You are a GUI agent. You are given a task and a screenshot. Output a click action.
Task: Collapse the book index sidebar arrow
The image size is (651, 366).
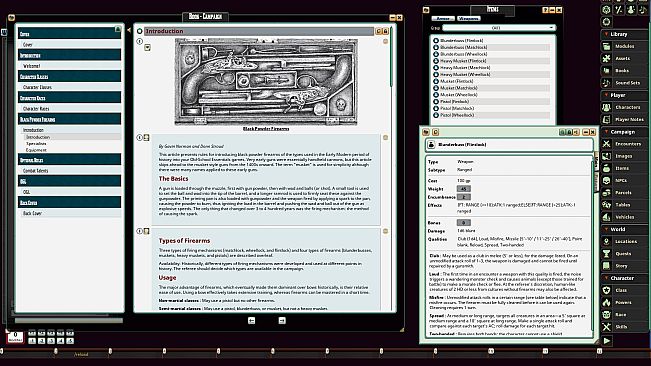129,30
